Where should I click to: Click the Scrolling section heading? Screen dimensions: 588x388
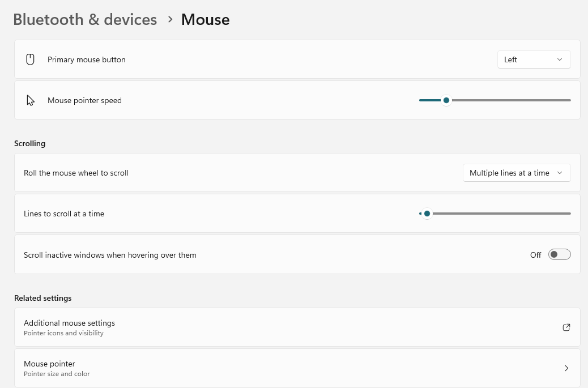(x=30, y=143)
